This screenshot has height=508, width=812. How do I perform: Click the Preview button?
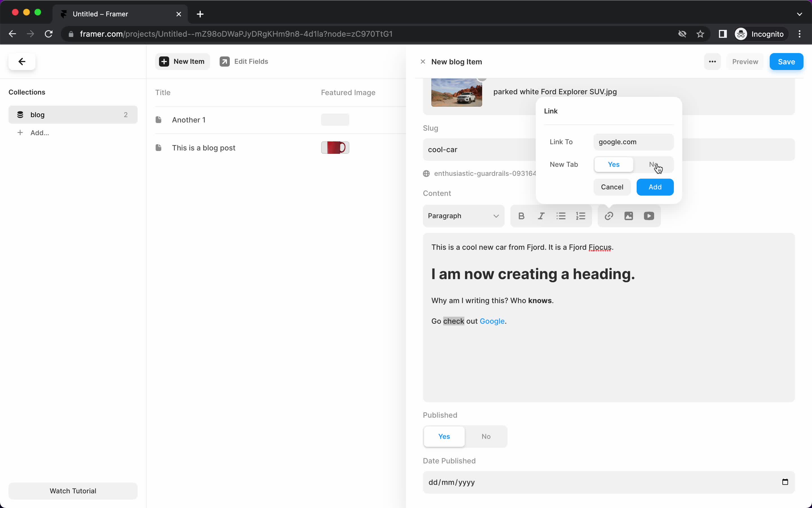[745, 62]
